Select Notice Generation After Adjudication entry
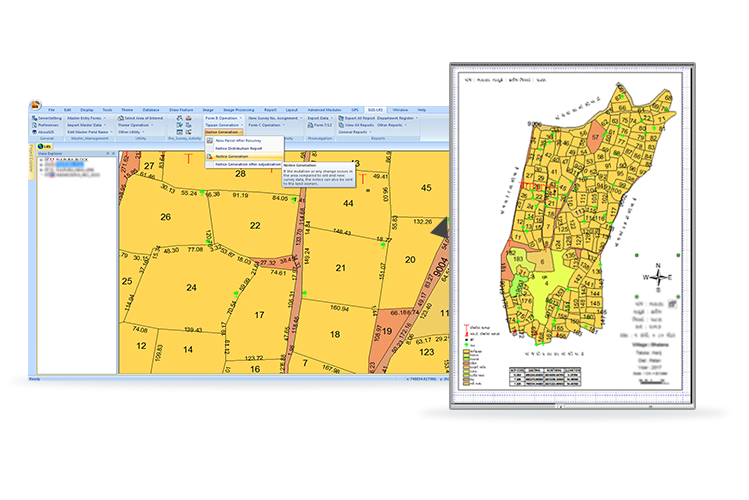The width and height of the screenshot is (749, 500). coord(244,164)
